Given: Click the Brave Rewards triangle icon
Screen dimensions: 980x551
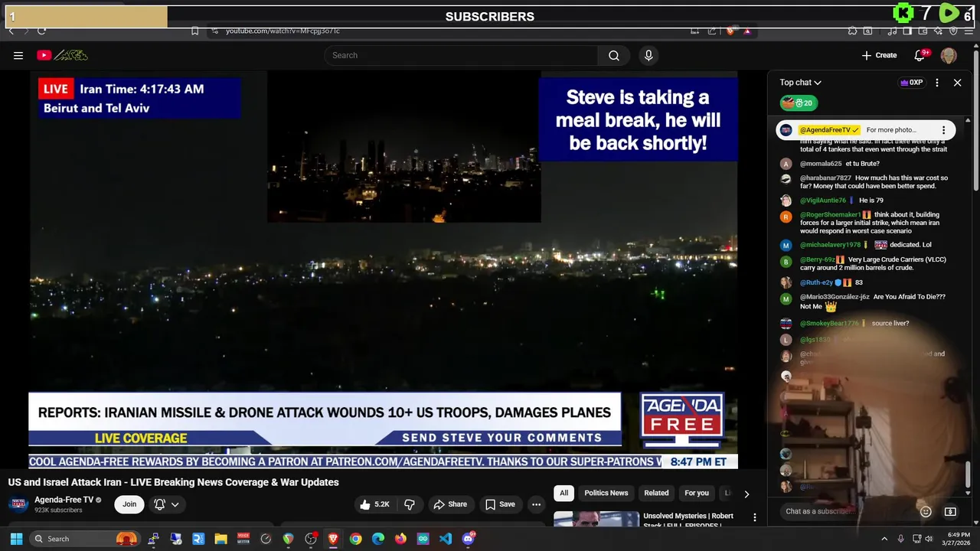Looking at the screenshot, I should coord(747,31).
